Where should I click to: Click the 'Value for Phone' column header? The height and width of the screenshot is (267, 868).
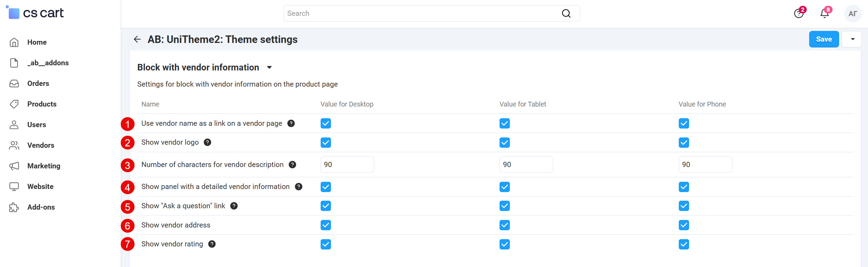tap(702, 104)
